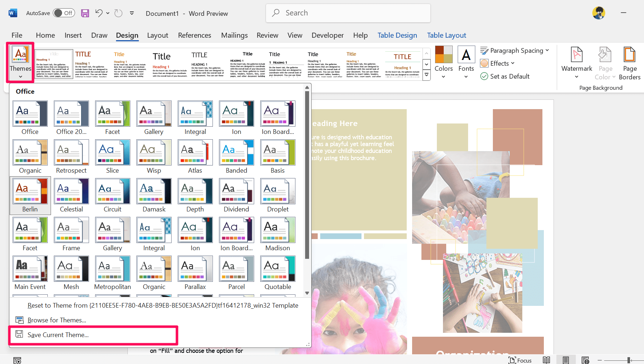
Task: Click the Help tab
Action: (360, 35)
